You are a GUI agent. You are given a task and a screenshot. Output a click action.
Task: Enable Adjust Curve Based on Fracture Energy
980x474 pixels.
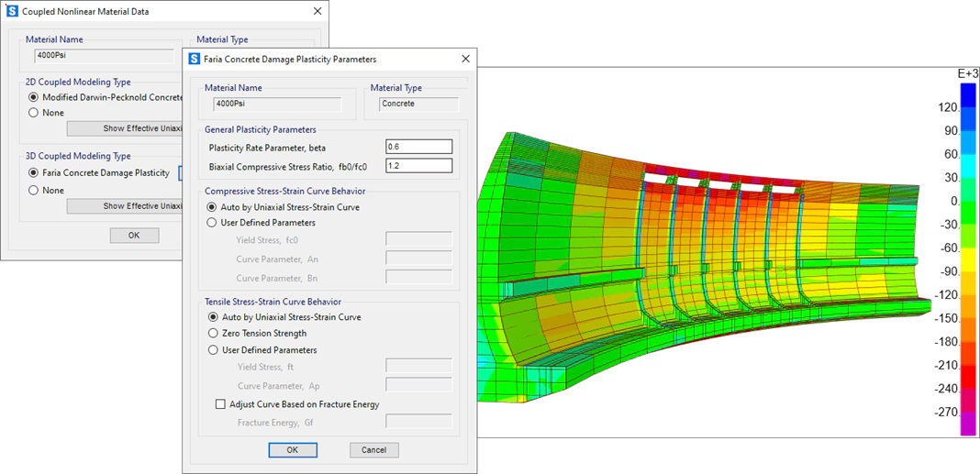click(x=220, y=404)
